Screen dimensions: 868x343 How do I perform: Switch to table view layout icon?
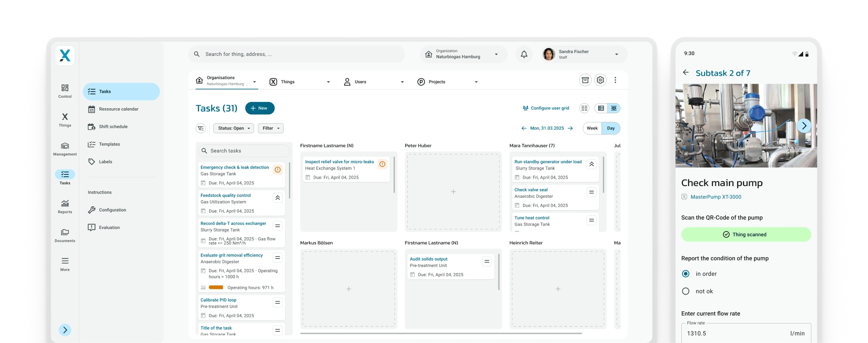[x=601, y=108]
